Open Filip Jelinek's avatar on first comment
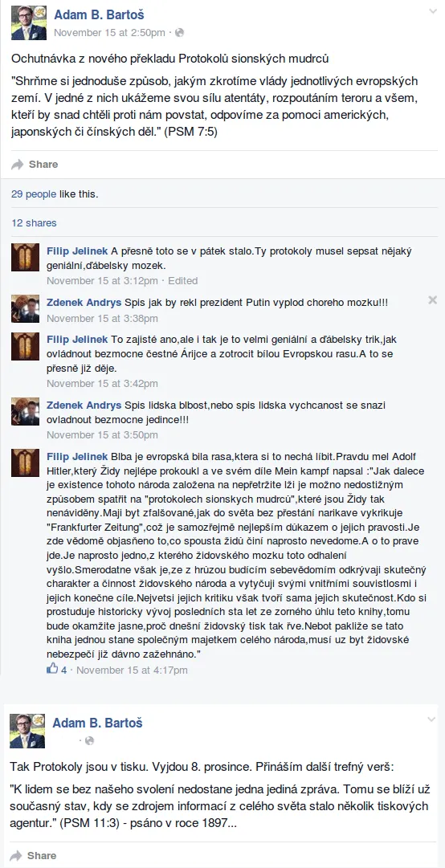The image size is (445, 868). click(x=26, y=258)
